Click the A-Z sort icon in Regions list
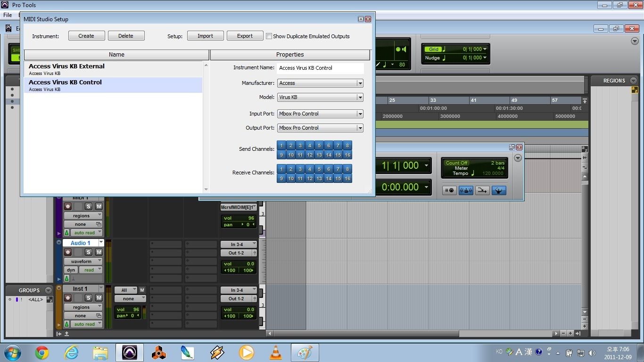Viewport: 644px width, 362px height. 635,90
